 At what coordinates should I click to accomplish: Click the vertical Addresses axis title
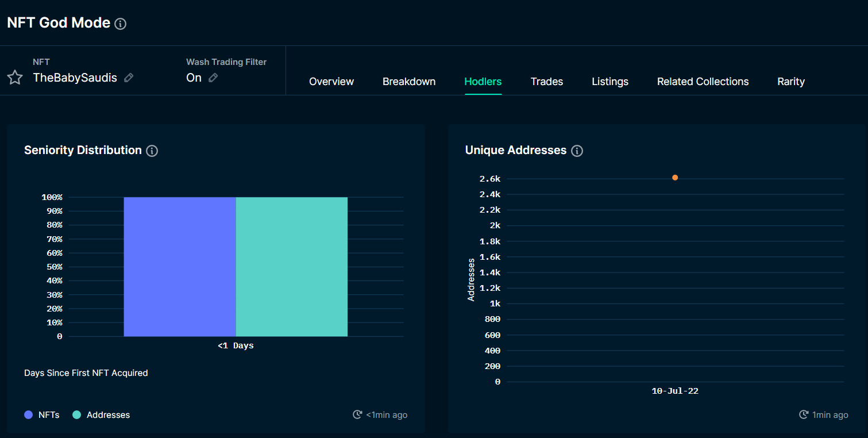point(471,280)
